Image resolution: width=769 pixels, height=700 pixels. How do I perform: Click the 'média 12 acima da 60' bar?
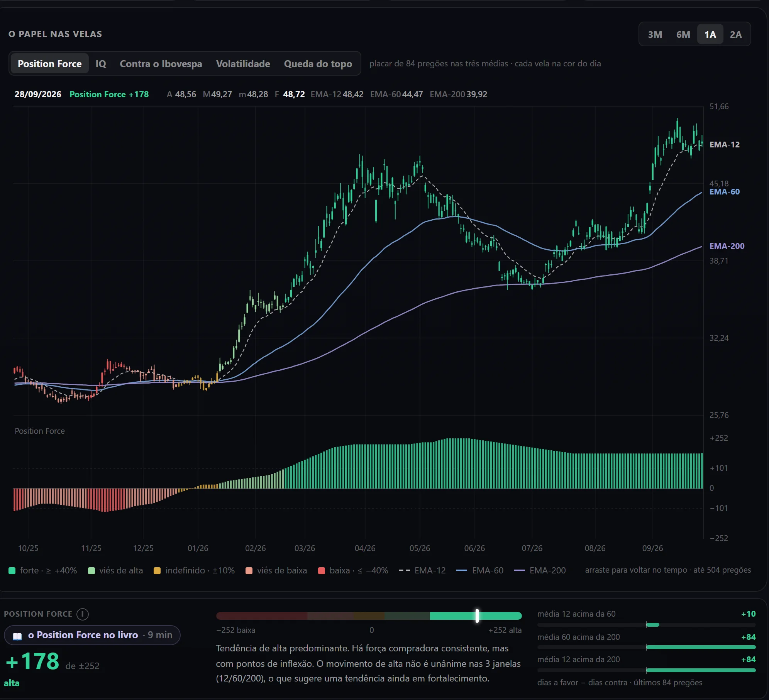coord(646,625)
